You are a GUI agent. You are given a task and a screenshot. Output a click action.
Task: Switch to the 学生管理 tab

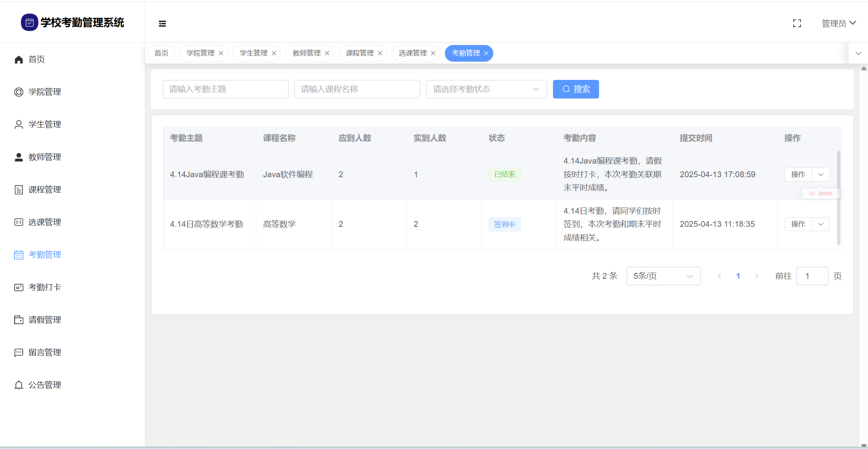click(253, 53)
